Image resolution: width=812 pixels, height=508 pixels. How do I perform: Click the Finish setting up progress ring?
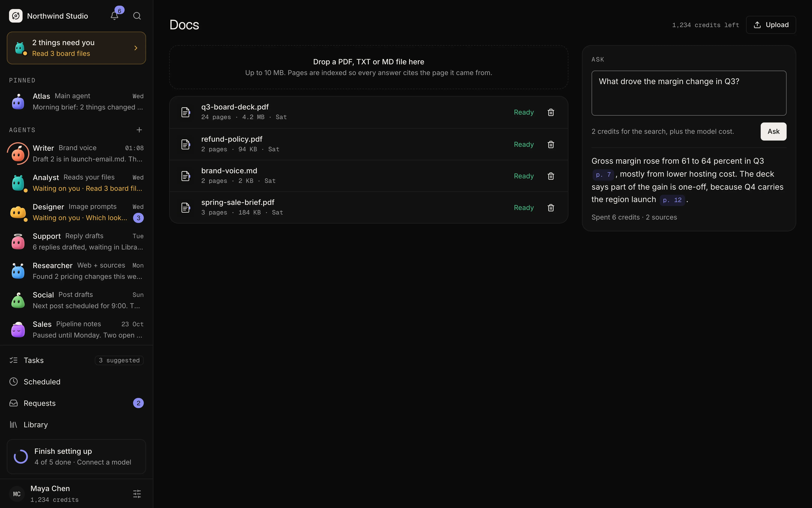click(x=21, y=457)
